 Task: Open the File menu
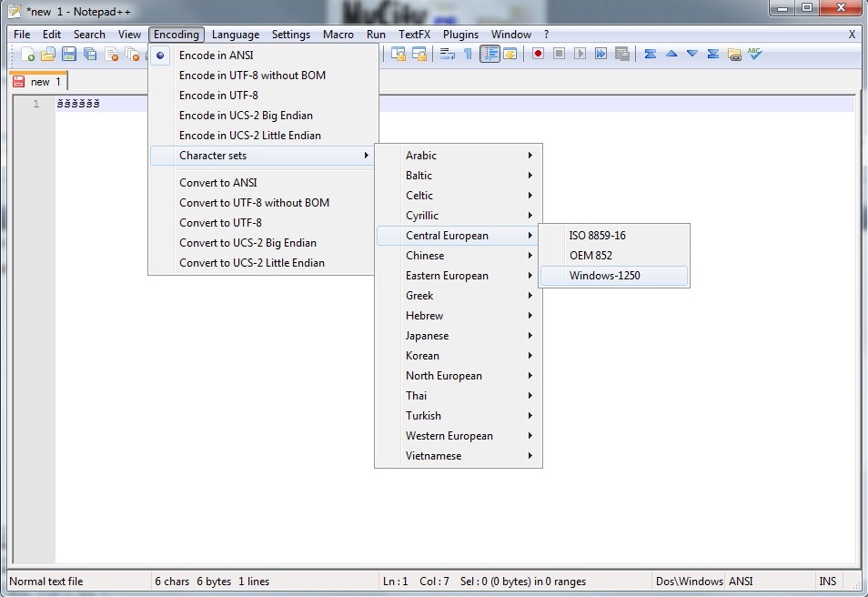pos(22,35)
